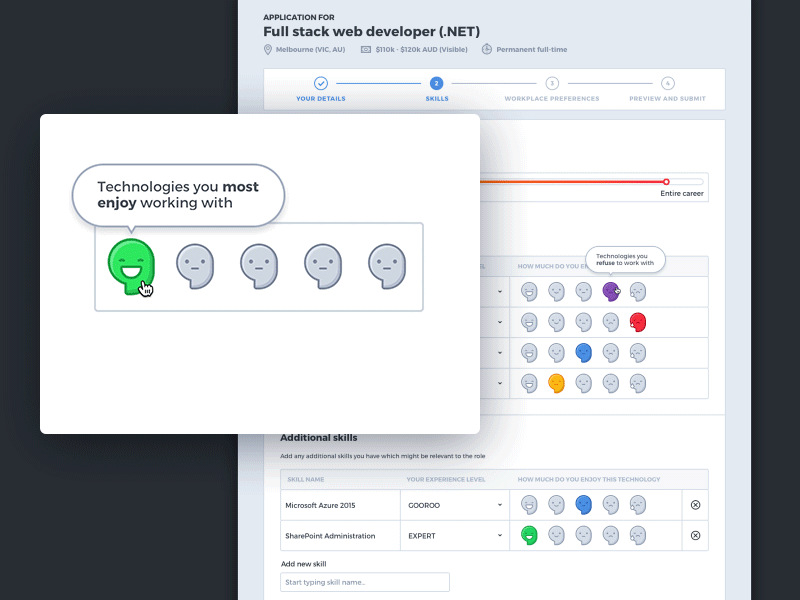This screenshot has height=600, width=800.
Task: Choose grinning face in the orange-face row
Action: click(x=529, y=383)
